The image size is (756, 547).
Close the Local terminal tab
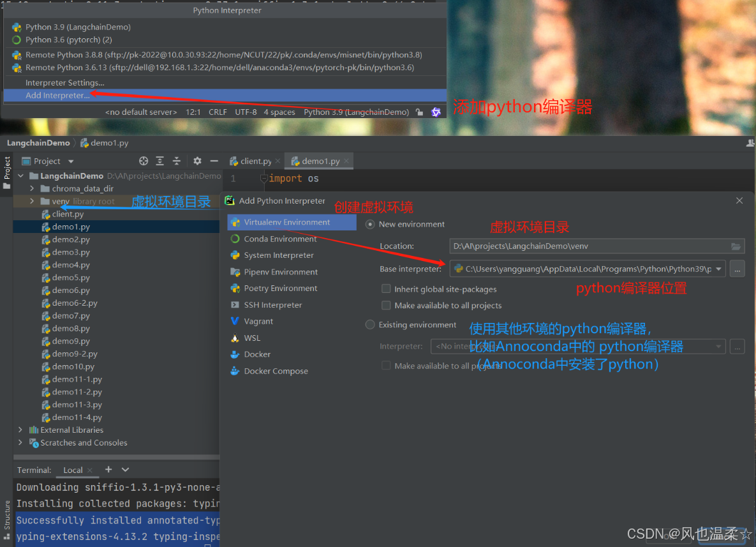[90, 470]
